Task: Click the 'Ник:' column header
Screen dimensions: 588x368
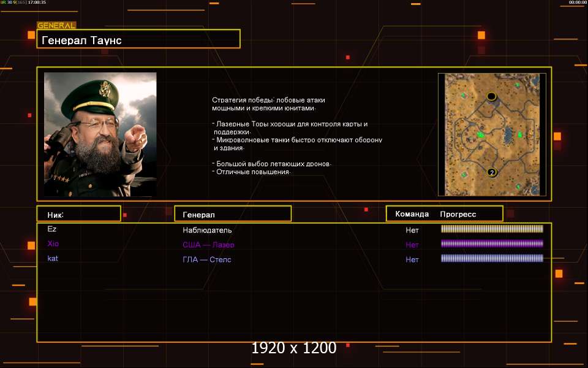Action: [x=56, y=215]
